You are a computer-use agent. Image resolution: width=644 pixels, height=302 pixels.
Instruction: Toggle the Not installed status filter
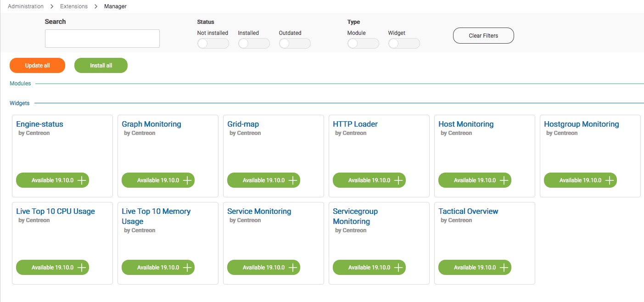pyautogui.click(x=213, y=44)
